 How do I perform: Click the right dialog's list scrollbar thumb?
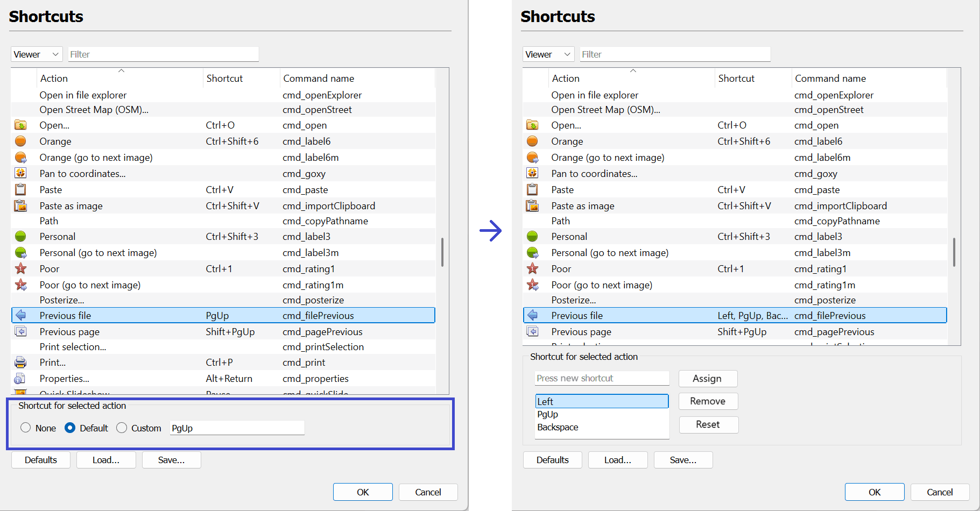pos(954,252)
